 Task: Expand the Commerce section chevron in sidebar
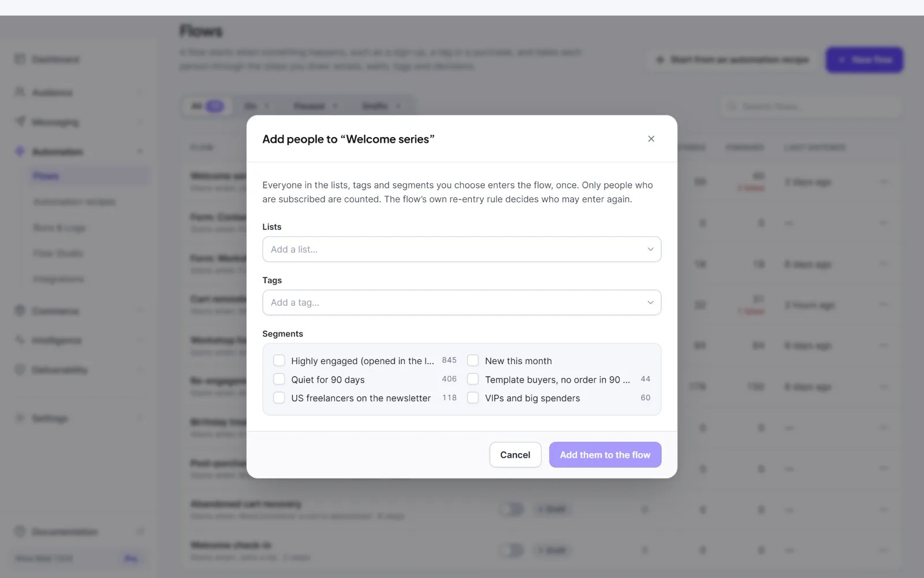(x=140, y=311)
